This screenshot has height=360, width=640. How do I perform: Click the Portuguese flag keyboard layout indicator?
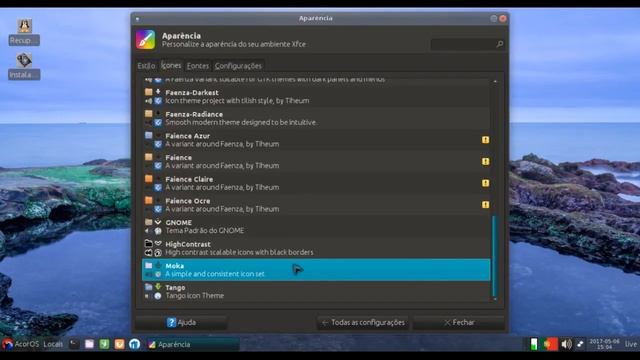point(550,344)
